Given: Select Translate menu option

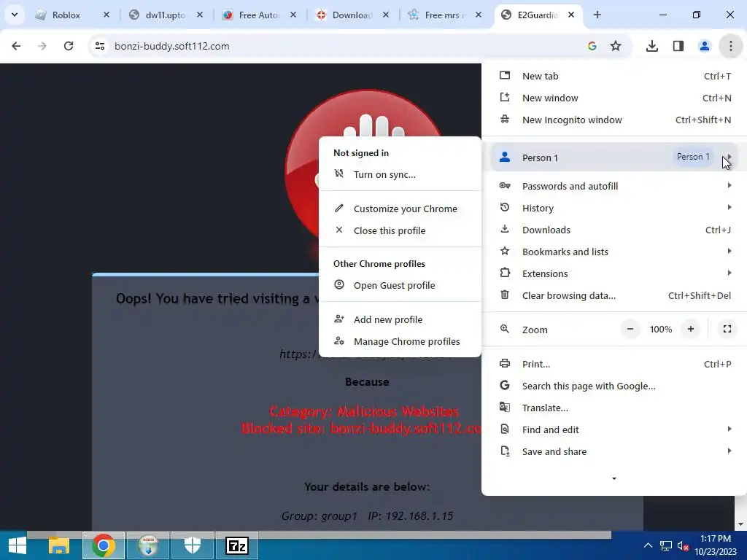Looking at the screenshot, I should click(x=614, y=408).
